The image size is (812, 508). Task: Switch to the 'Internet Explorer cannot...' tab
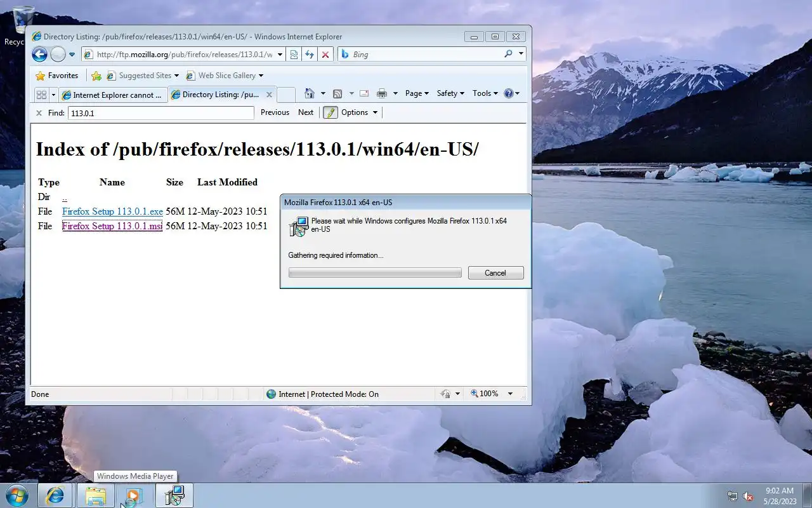pyautogui.click(x=112, y=95)
